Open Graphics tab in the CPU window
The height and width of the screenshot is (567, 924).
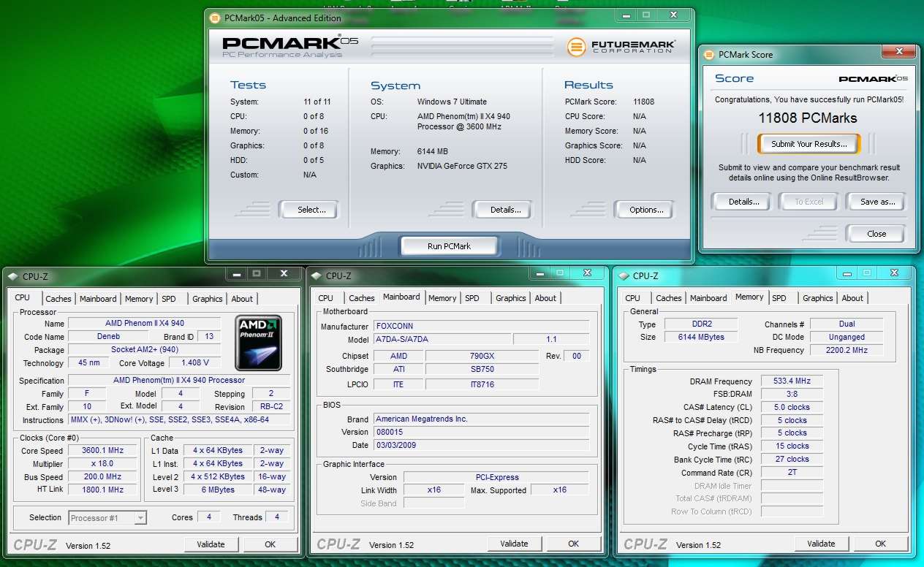(x=208, y=299)
